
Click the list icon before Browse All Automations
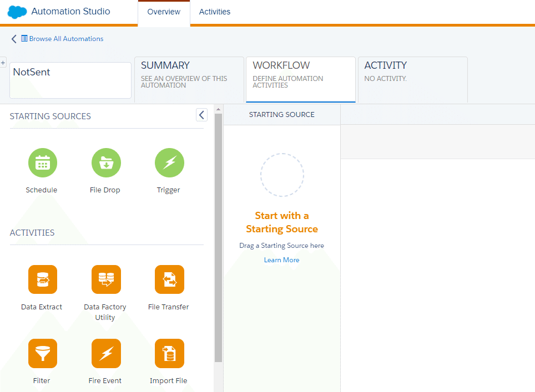click(24, 38)
